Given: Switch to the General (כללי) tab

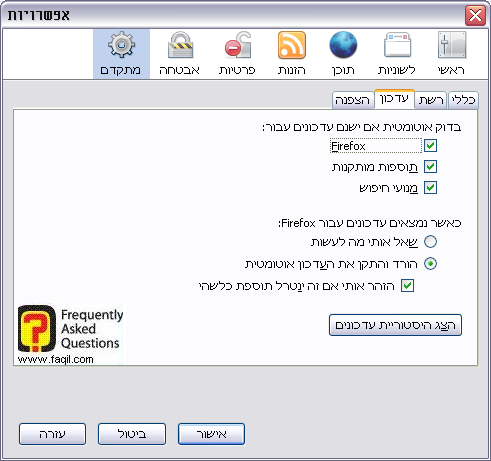Looking at the screenshot, I should [x=463, y=100].
